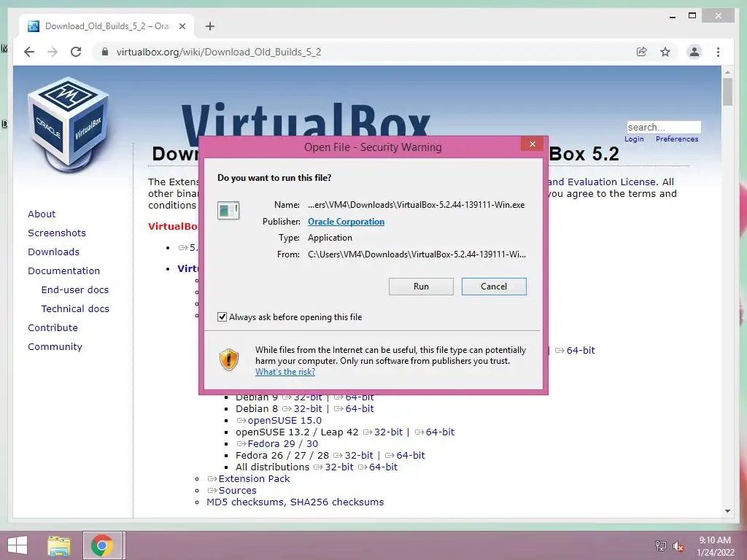Click the network icon in system tray
This screenshot has width=747, height=560.
(x=661, y=545)
